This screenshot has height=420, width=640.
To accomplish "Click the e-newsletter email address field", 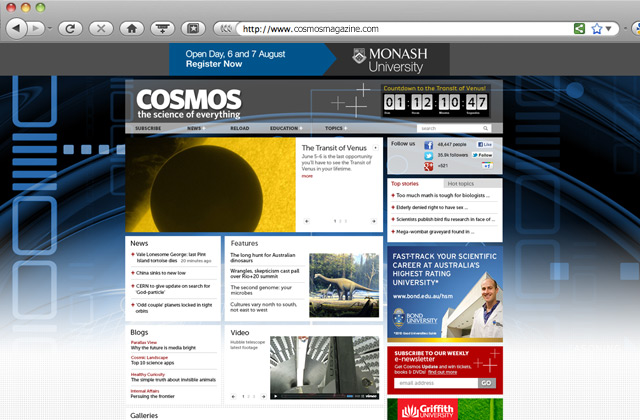I will (436, 383).
